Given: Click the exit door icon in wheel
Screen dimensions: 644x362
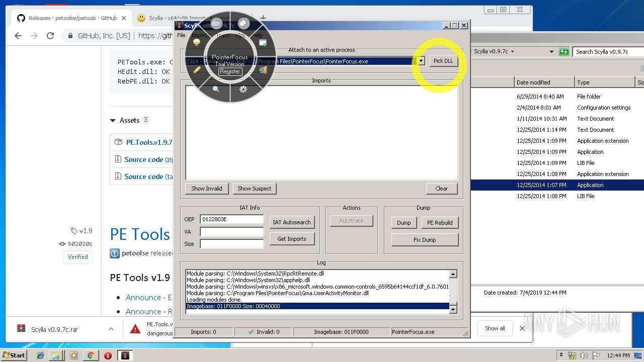Looking at the screenshot, I should click(x=263, y=70).
